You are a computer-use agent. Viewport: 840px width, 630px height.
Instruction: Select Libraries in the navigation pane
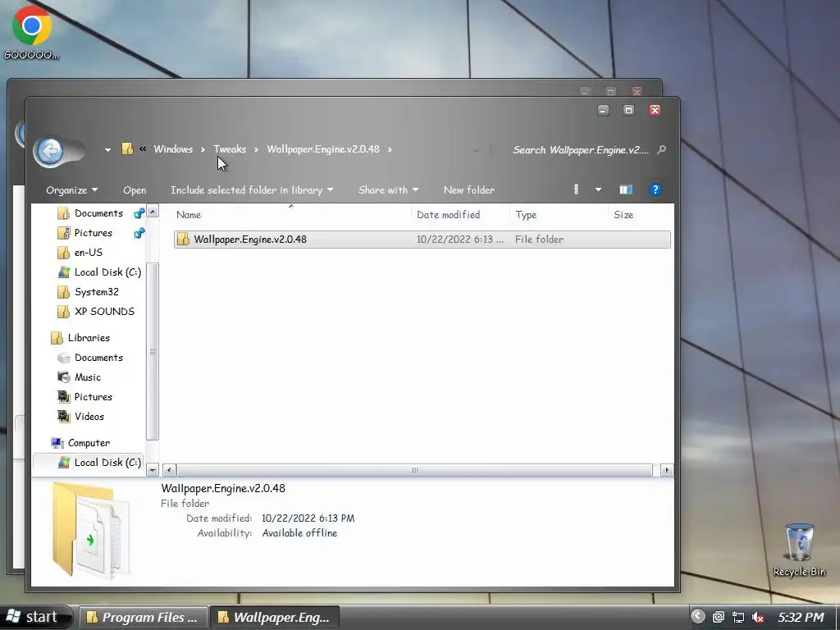pyautogui.click(x=89, y=338)
